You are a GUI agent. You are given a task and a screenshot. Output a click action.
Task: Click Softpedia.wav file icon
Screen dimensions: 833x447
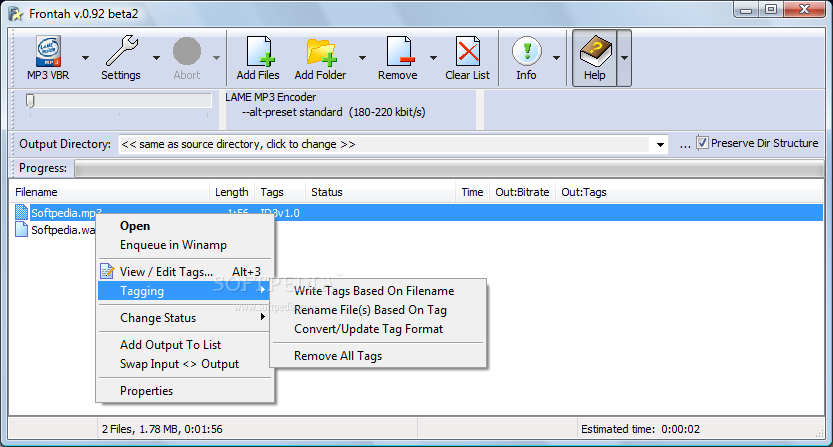pyautogui.click(x=21, y=230)
